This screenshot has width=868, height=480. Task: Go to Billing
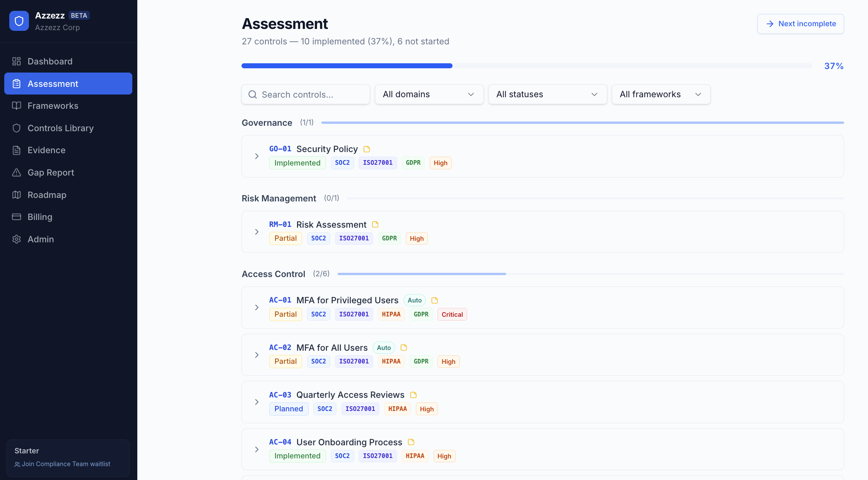click(x=68, y=217)
